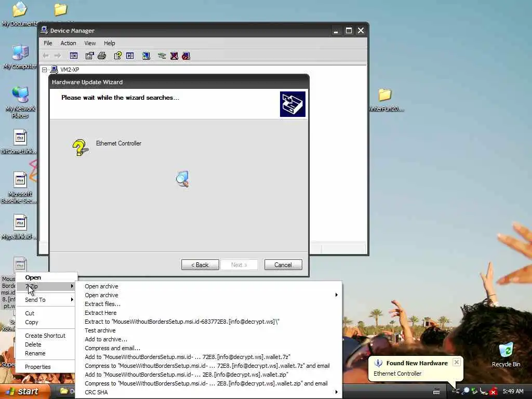
Task: Choose Create Shortcut in context menu
Action: (x=46, y=336)
